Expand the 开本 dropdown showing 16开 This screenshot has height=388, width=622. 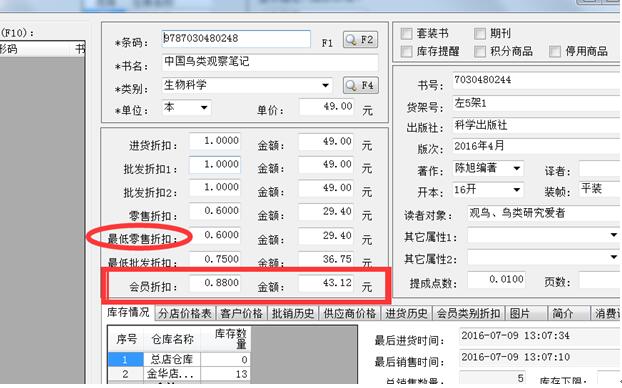click(x=516, y=190)
